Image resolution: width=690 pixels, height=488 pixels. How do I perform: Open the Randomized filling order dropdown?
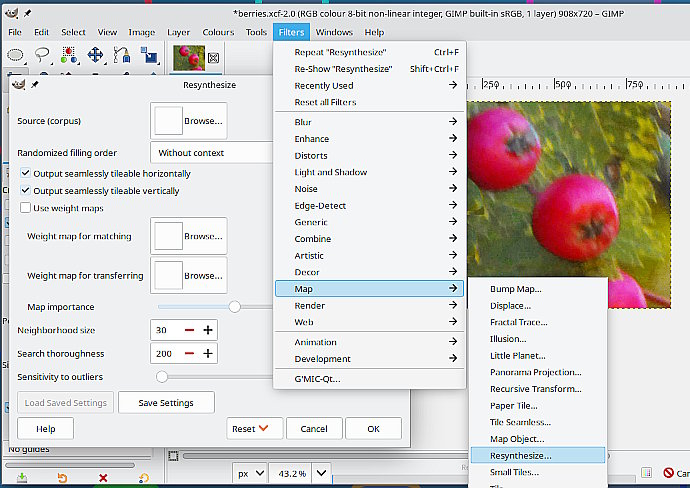pyautogui.click(x=212, y=153)
